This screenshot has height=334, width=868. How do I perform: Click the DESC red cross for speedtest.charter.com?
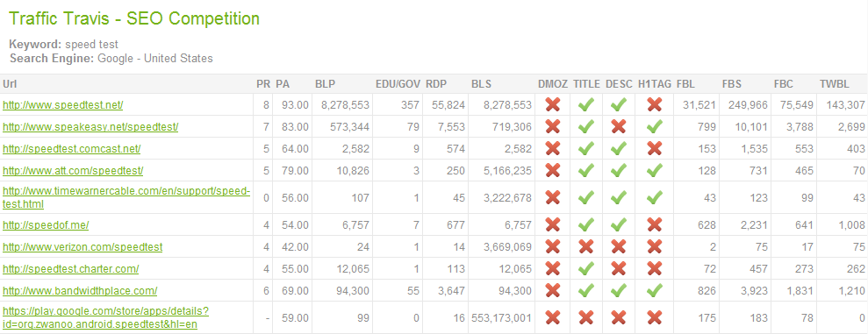click(619, 269)
